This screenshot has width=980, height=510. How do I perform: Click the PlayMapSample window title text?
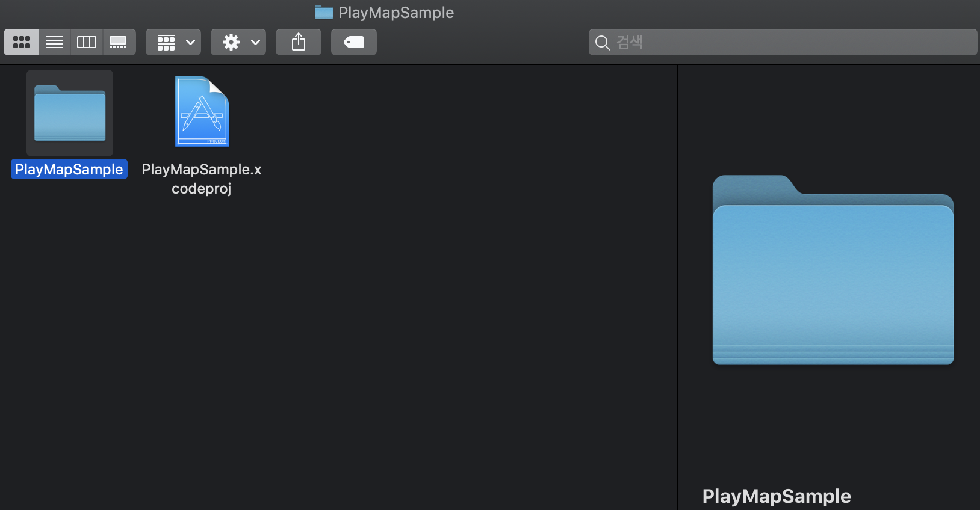[396, 13]
